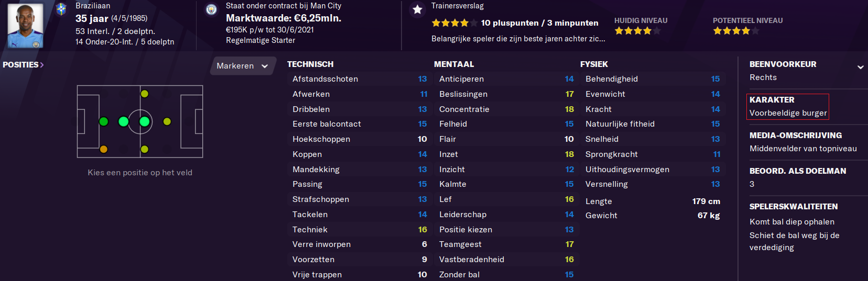Click the Potentieel Niveau star rating
Viewport: 868px width, 281px height.
coord(736,31)
